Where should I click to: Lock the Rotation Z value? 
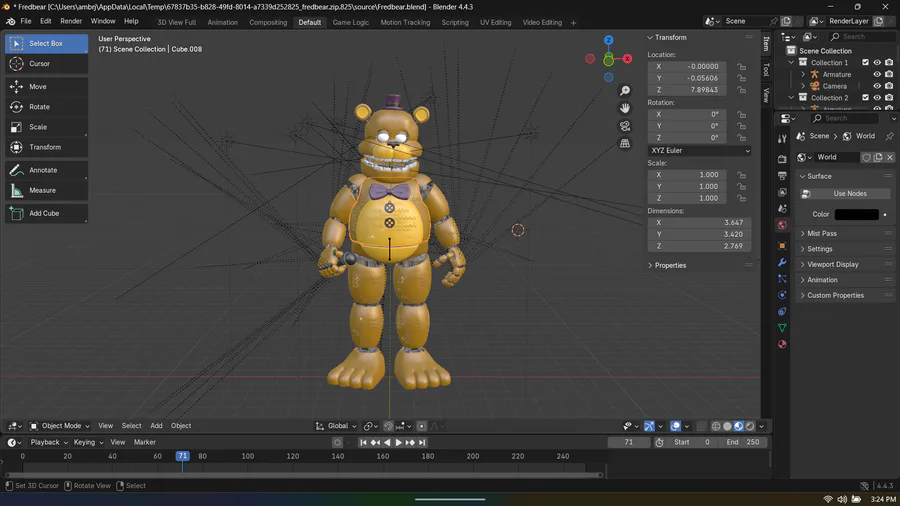click(x=742, y=138)
